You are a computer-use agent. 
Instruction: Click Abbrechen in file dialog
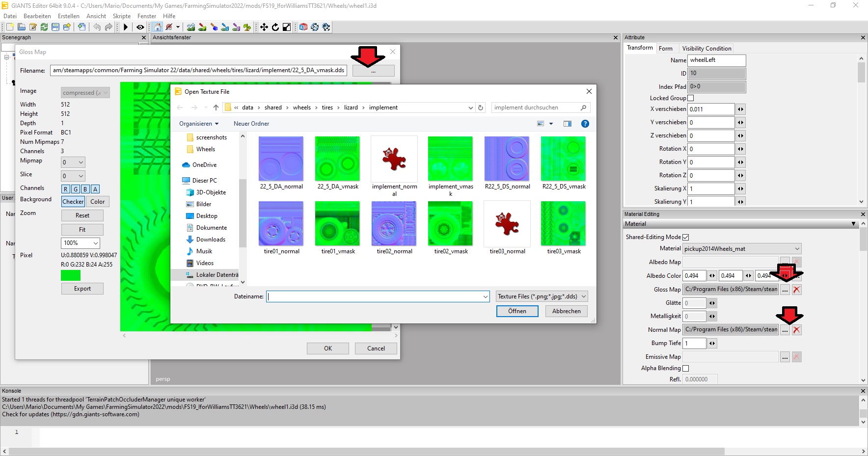566,311
